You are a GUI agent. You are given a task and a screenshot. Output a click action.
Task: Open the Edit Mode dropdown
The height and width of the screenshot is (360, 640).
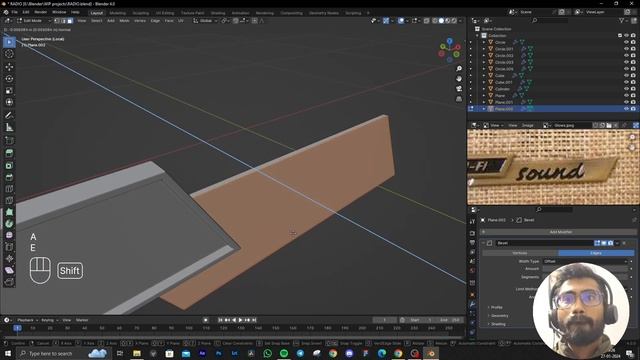(33, 20)
